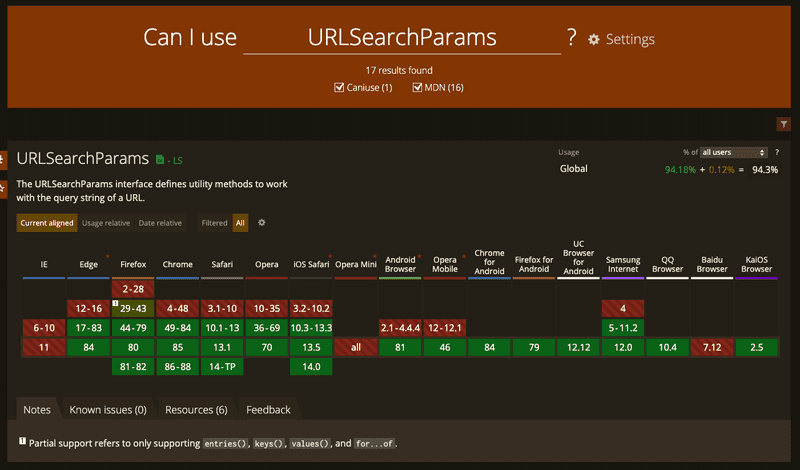This screenshot has height=470, width=800.
Task: Open the all users dropdown
Action: point(735,152)
